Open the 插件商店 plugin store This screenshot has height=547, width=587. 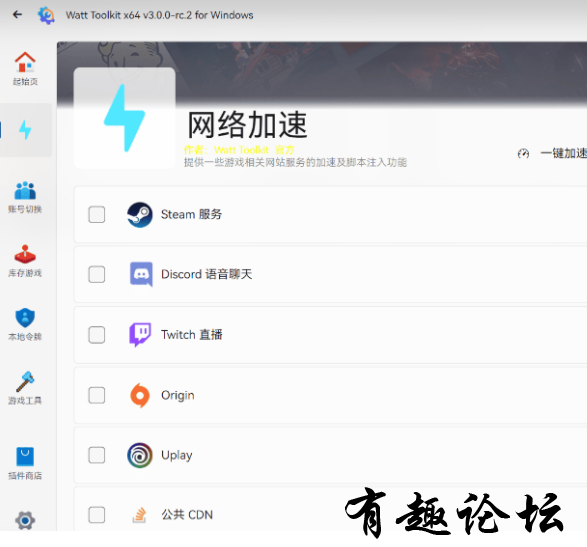pos(25,464)
